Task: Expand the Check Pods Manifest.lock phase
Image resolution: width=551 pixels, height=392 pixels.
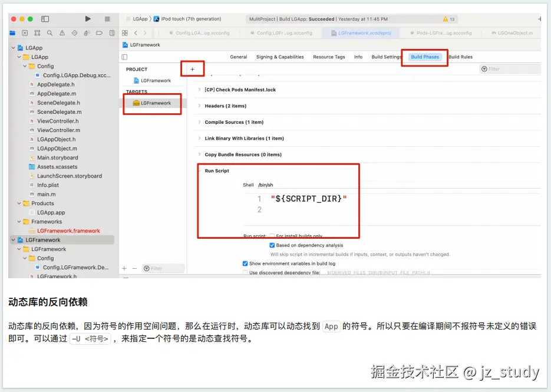Action: (199, 90)
